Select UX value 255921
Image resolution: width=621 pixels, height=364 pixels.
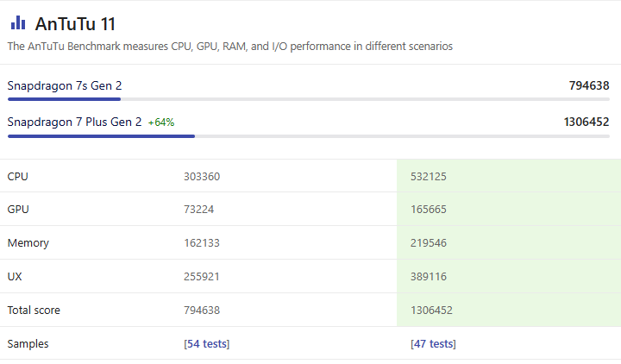point(202,277)
